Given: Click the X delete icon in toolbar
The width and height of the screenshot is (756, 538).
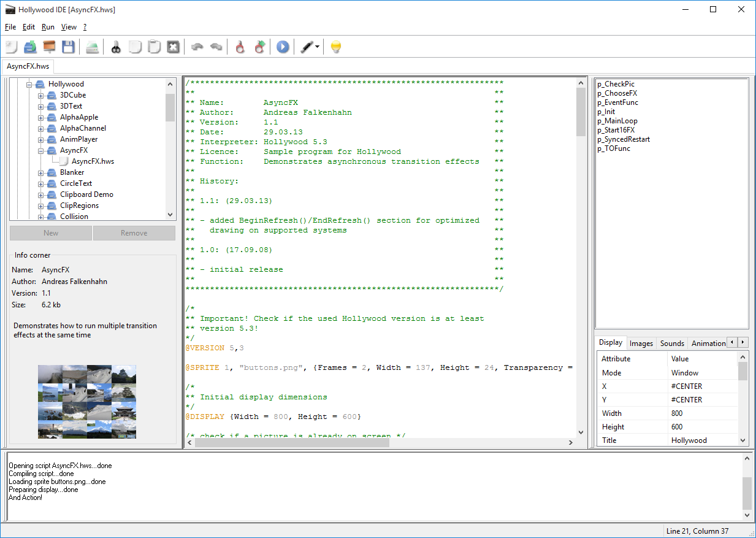Looking at the screenshot, I should [174, 47].
